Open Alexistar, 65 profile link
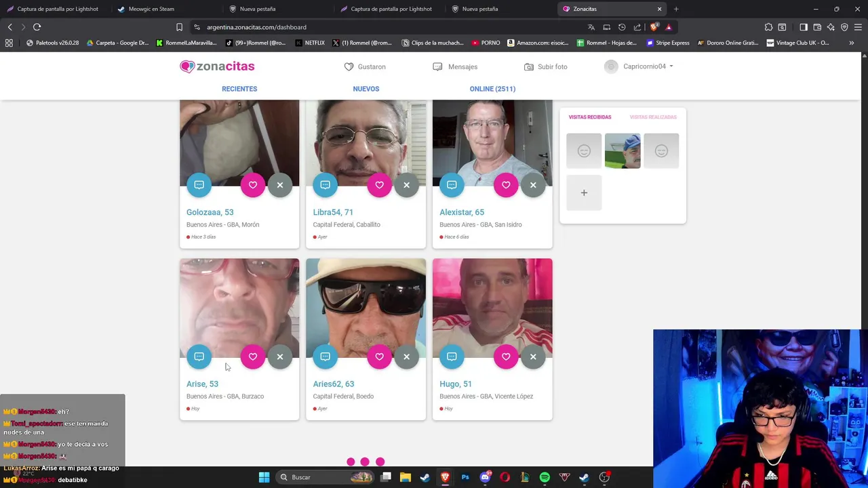 [x=462, y=212]
